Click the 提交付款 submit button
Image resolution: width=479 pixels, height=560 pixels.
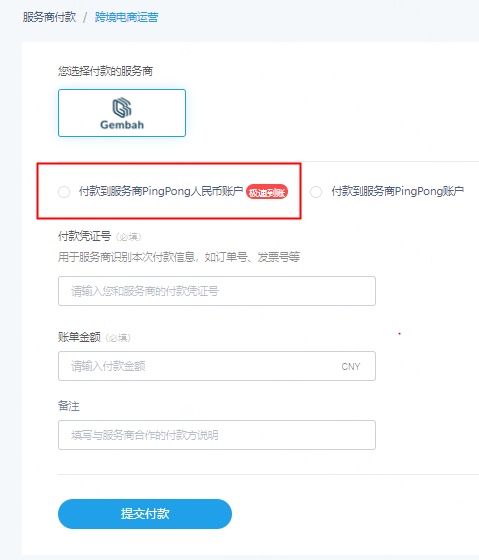[145, 514]
